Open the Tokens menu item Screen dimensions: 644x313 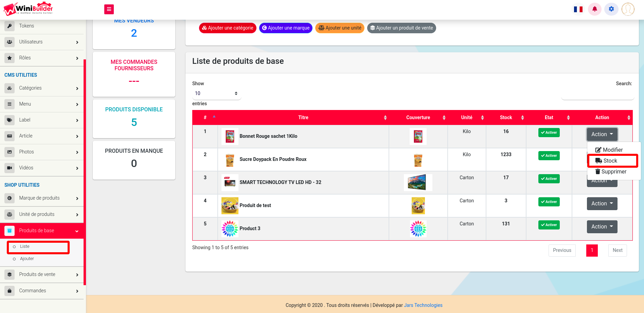tap(42, 26)
